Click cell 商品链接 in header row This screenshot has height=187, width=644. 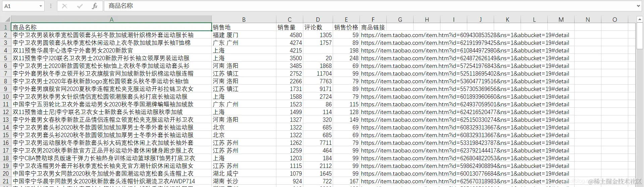click(373, 27)
